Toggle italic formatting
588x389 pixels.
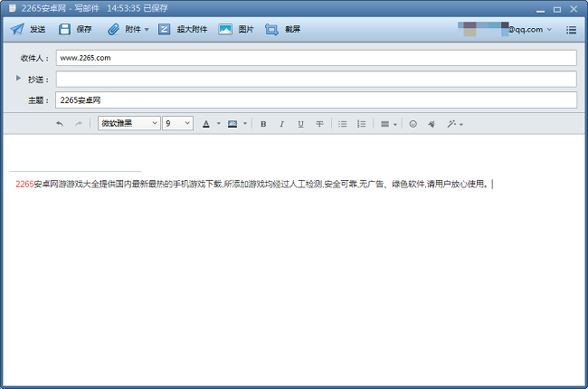pos(281,123)
